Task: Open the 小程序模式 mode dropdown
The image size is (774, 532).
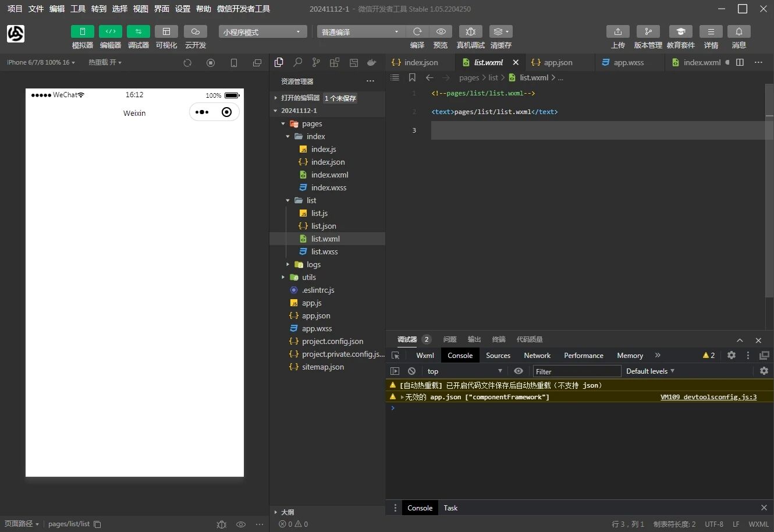Action: 262,32
